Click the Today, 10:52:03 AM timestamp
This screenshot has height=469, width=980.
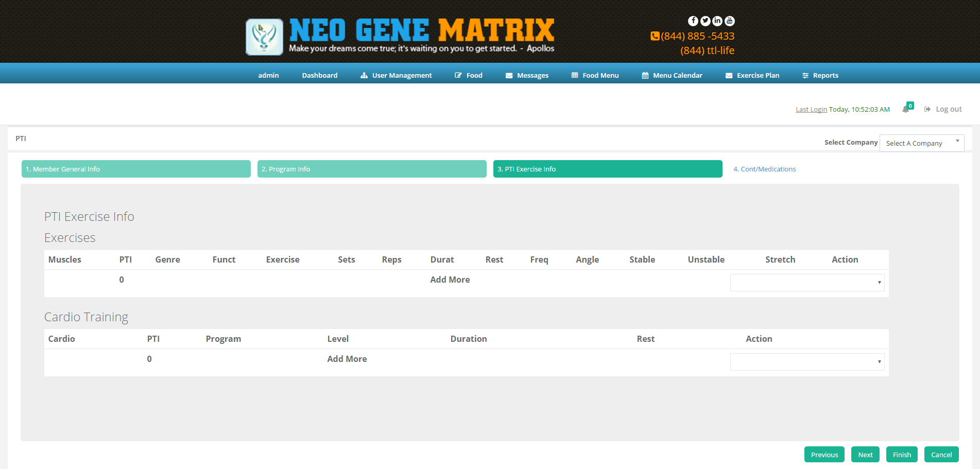coord(859,110)
